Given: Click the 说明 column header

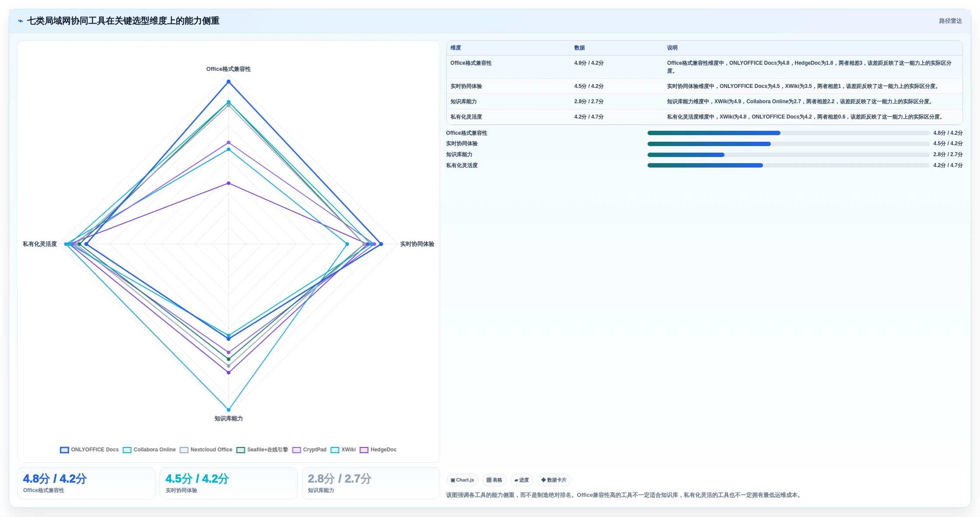Looking at the screenshot, I should tap(672, 48).
